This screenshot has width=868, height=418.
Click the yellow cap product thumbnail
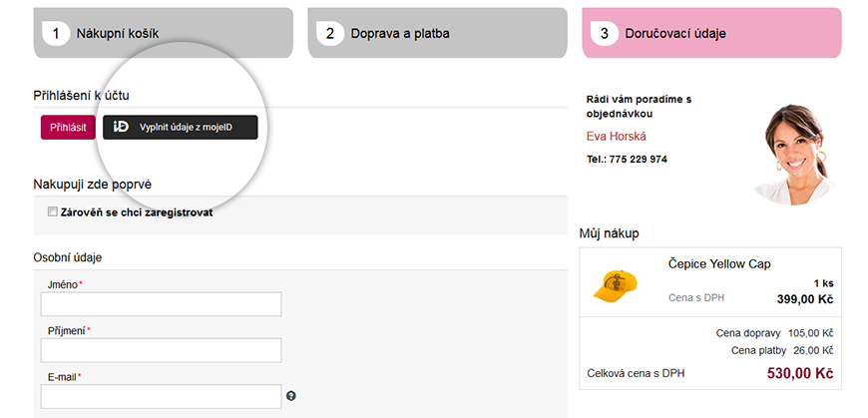click(615, 285)
